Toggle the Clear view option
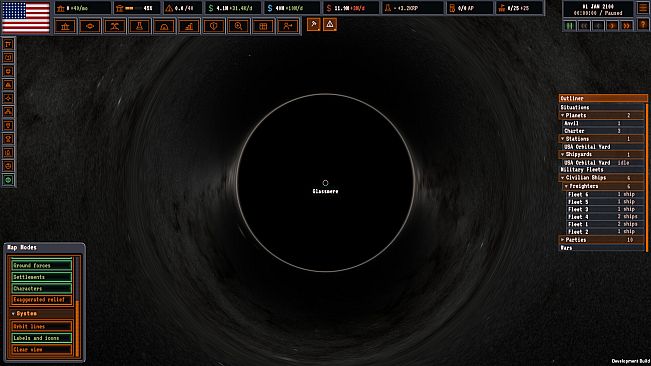 tap(42, 350)
